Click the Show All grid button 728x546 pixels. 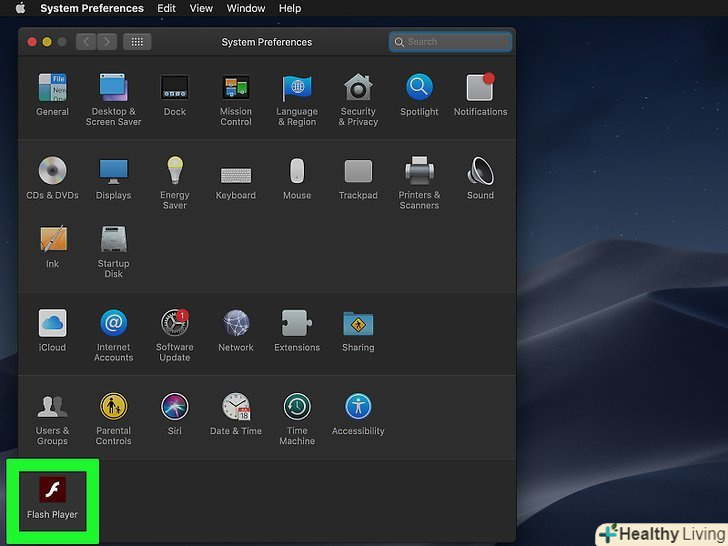[137, 42]
